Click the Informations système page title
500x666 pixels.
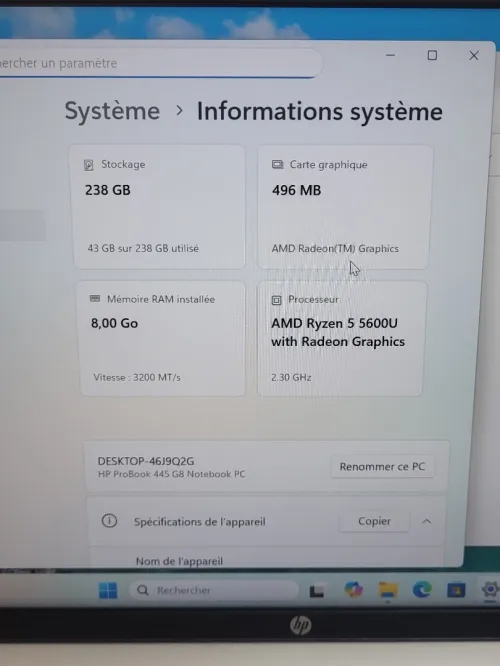point(319,112)
